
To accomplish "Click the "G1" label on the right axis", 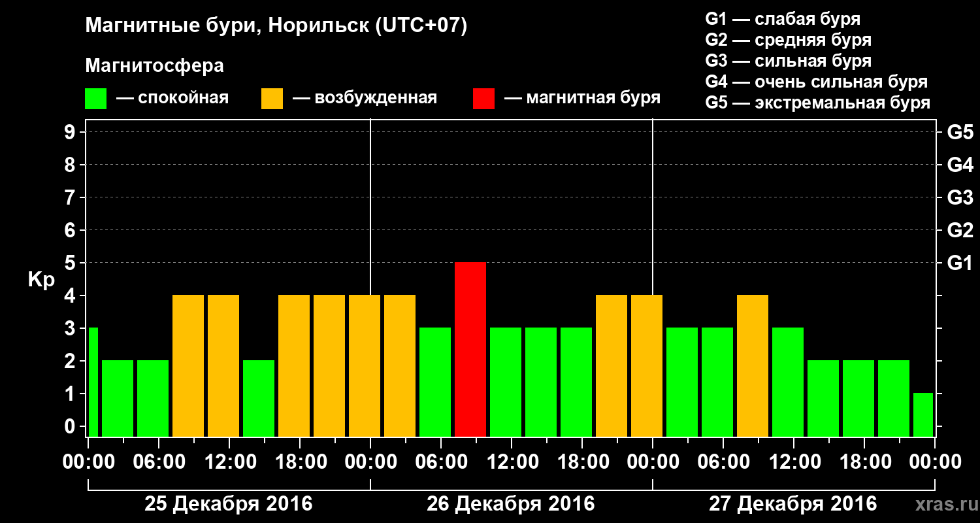I will [x=960, y=263].
